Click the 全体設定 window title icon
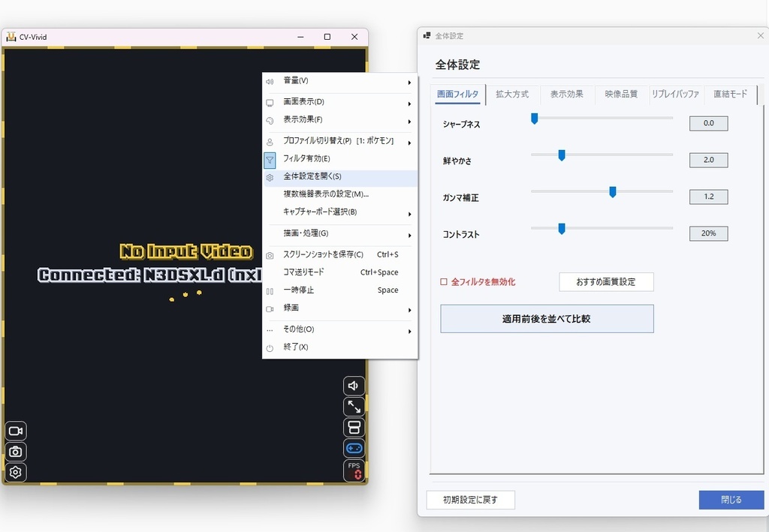 click(427, 36)
